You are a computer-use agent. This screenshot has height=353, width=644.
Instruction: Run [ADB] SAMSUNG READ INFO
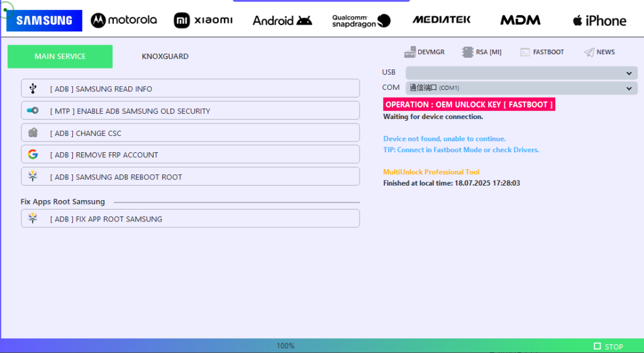tap(190, 88)
